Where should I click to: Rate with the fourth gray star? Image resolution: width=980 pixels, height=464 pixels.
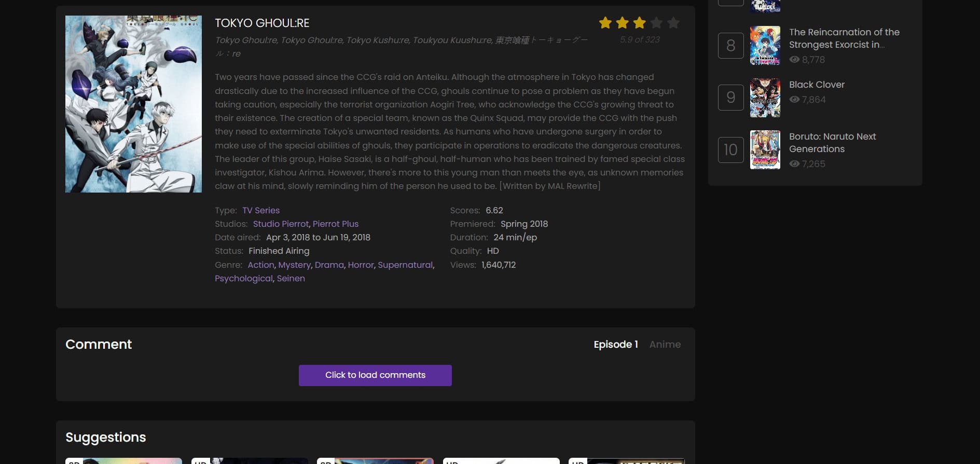point(656,23)
